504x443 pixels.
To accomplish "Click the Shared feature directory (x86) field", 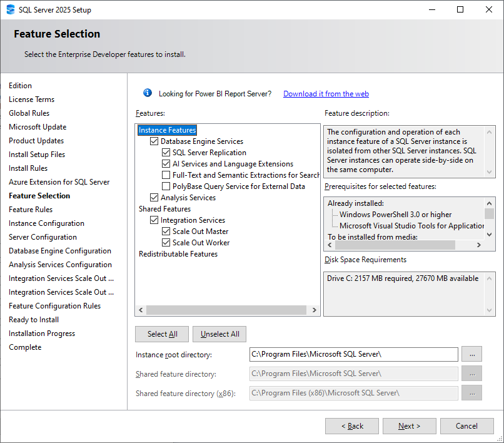I will coord(353,393).
